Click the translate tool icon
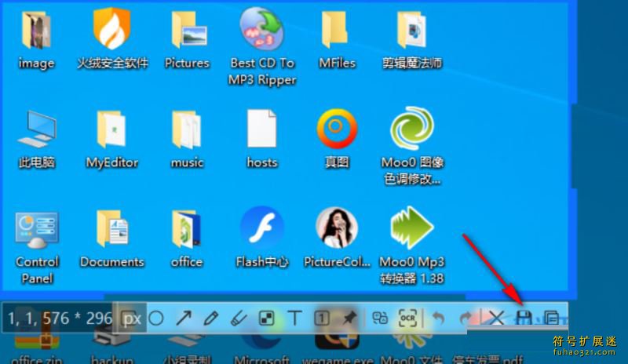The height and width of the screenshot is (364, 628). 381,318
